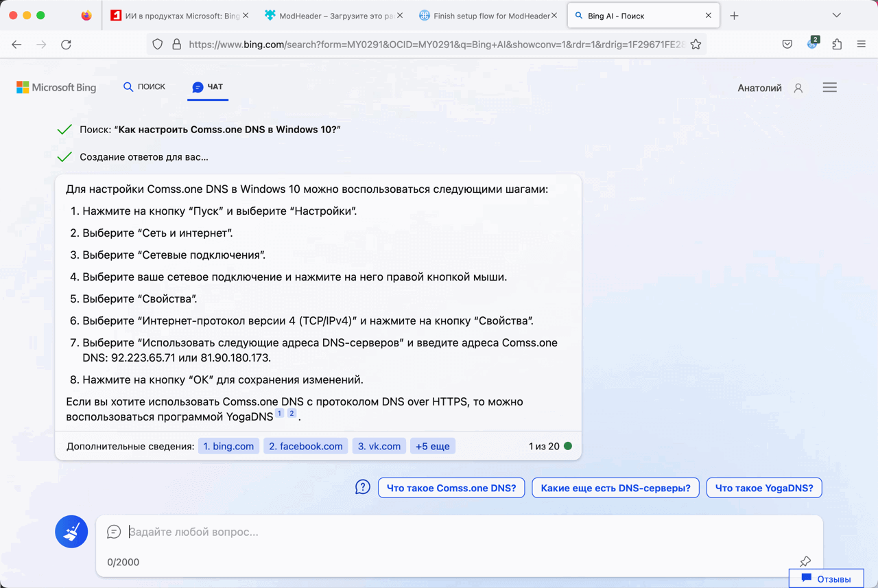
Task: Switch to 'ИИ в продуктах Microsoft: Bing' tab
Action: [181, 16]
